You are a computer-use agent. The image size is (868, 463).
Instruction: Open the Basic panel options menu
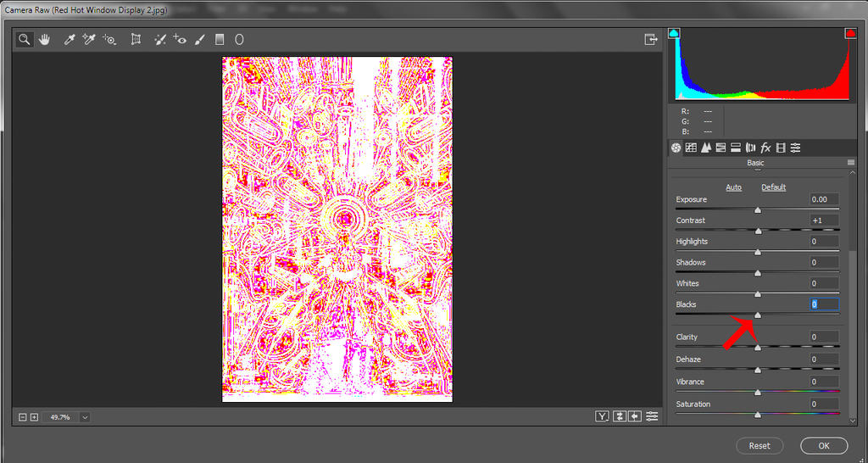point(850,163)
